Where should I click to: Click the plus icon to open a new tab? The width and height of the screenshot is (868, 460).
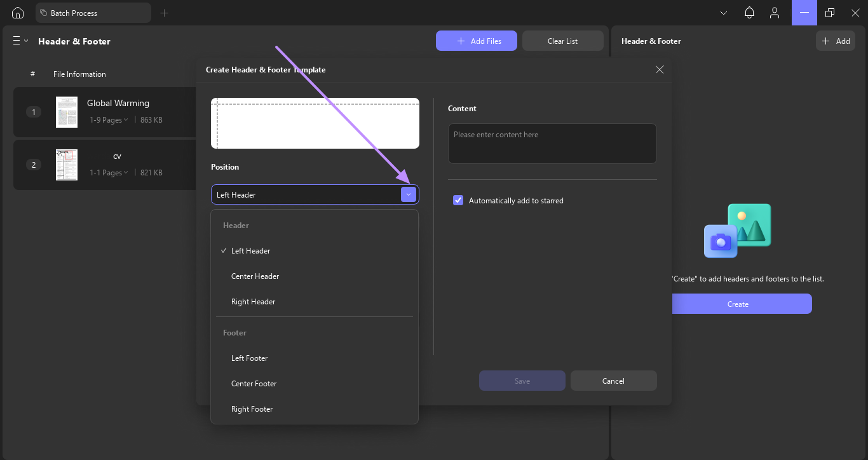164,12
